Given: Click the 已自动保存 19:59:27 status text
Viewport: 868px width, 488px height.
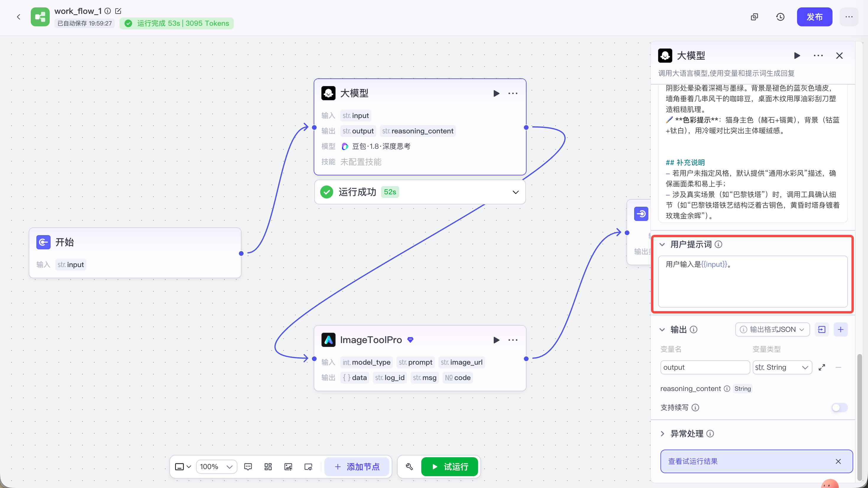Looking at the screenshot, I should coord(85,23).
